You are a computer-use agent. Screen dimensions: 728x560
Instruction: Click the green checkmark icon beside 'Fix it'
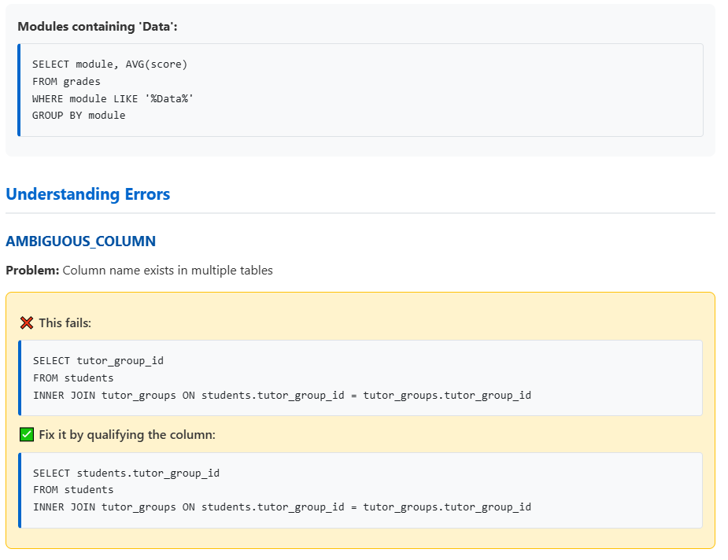pos(26,434)
